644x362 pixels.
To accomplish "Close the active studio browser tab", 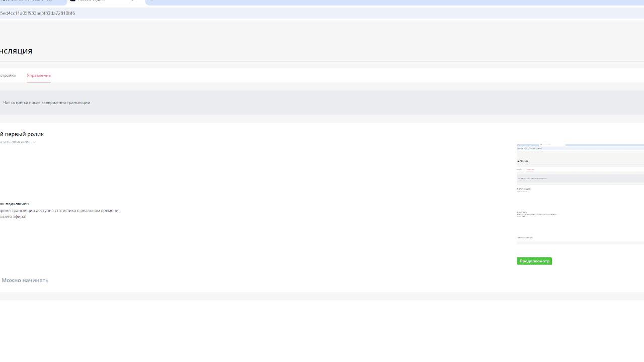I will [133, 1].
